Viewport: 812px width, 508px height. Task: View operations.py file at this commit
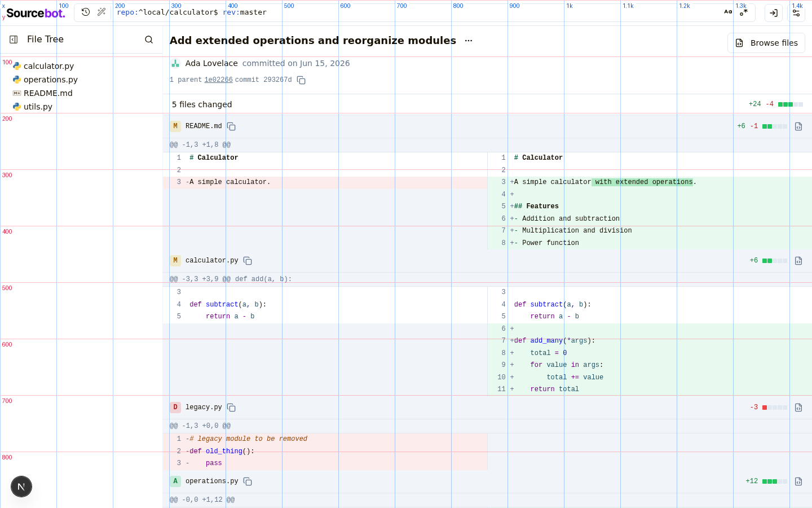[798, 481]
